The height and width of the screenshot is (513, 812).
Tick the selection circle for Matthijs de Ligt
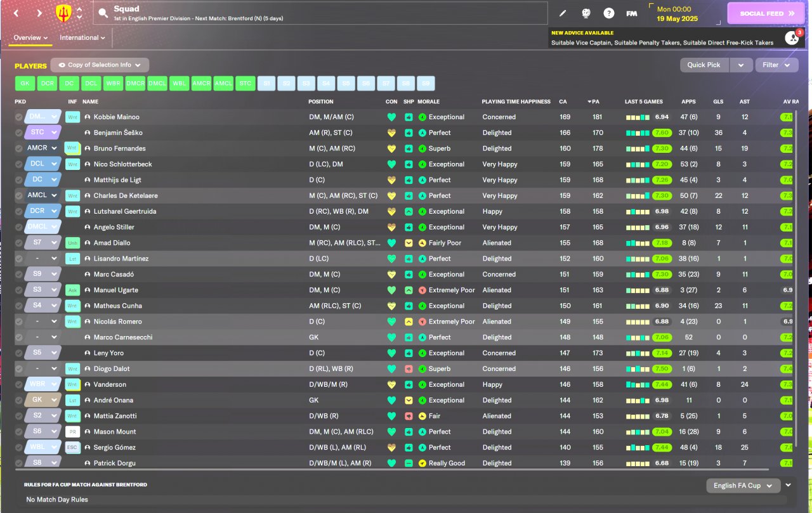coord(19,180)
